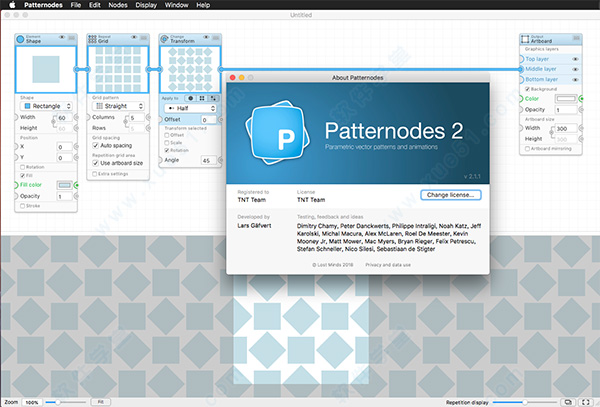Uncheck the Fill checkbox
Viewport: 600px width, 407px height.
tap(23, 176)
